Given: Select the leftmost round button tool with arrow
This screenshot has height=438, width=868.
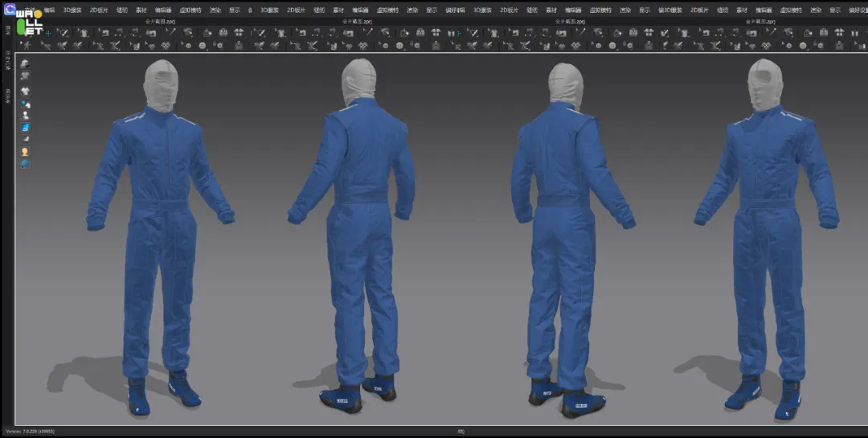Looking at the screenshot, I should tap(186, 45).
